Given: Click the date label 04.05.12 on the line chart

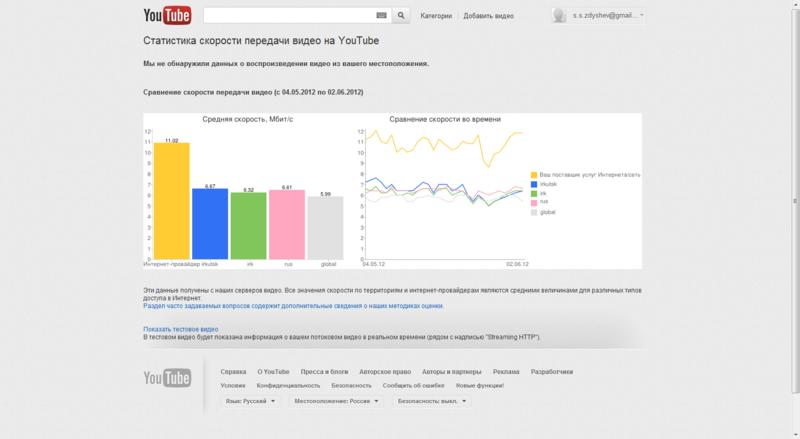Looking at the screenshot, I should pyautogui.click(x=373, y=264).
